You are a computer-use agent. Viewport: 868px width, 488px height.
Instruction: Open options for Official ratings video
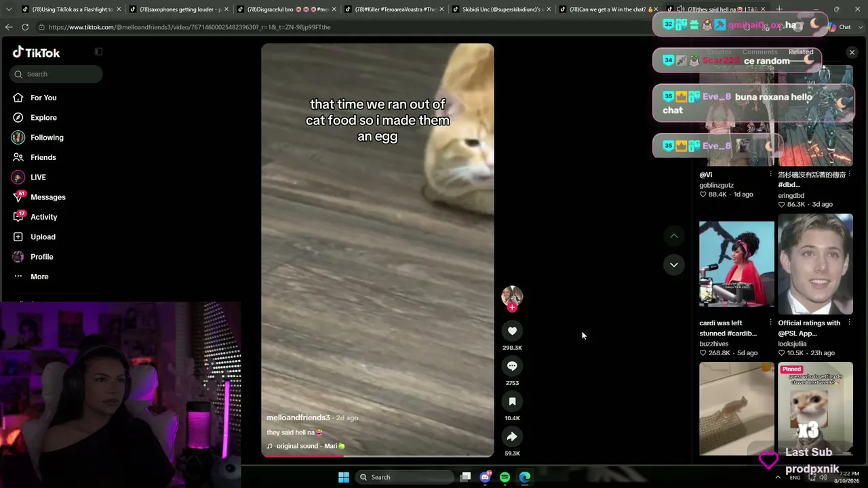[849, 323]
